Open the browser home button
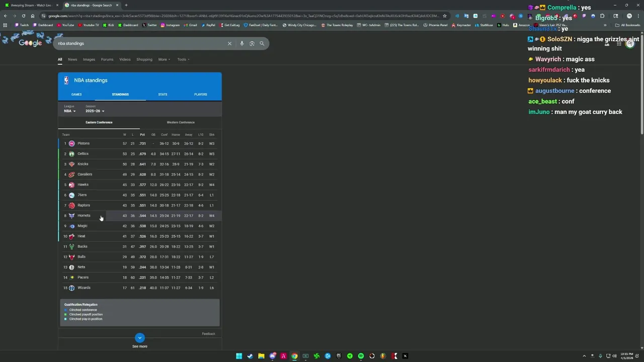Screen dimensions: 644x362 (33, 16)
